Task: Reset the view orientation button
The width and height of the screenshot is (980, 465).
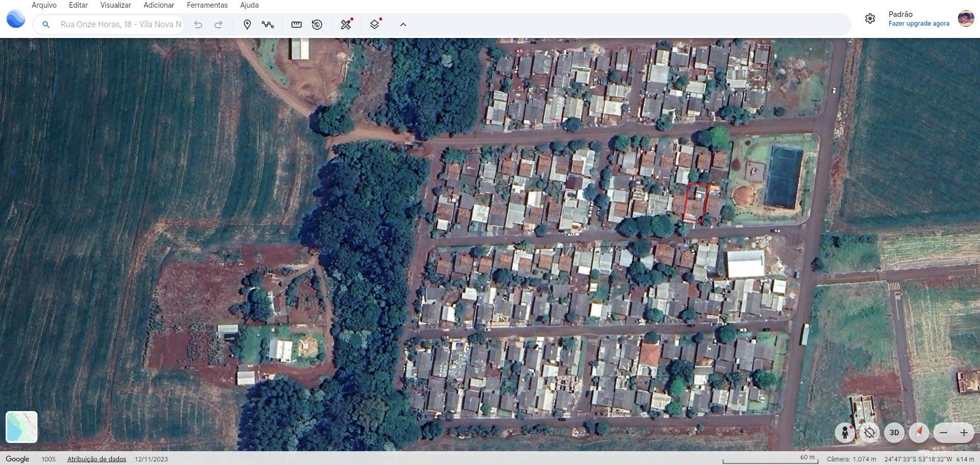Action: click(x=869, y=433)
